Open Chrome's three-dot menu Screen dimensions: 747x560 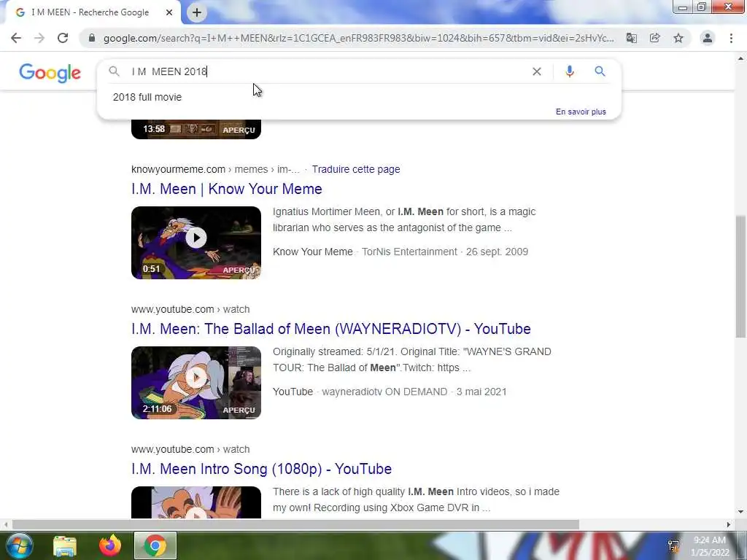[731, 38]
